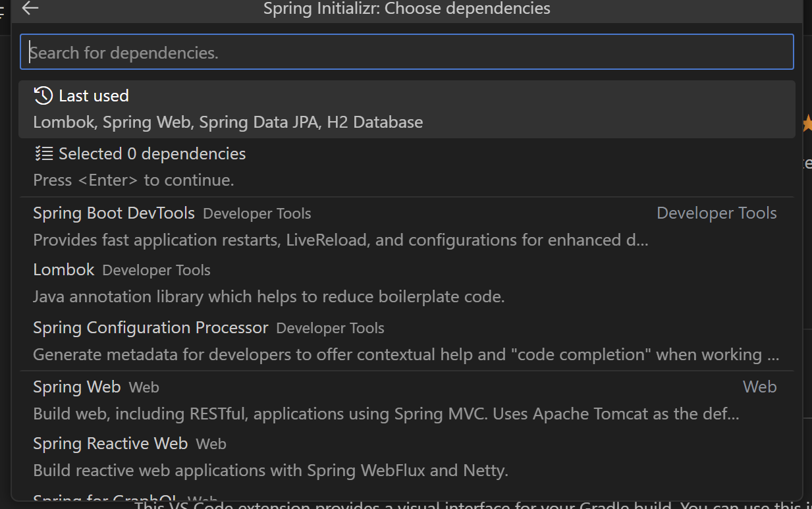
Task: Focus the Search for dependencies field
Action: point(406,53)
